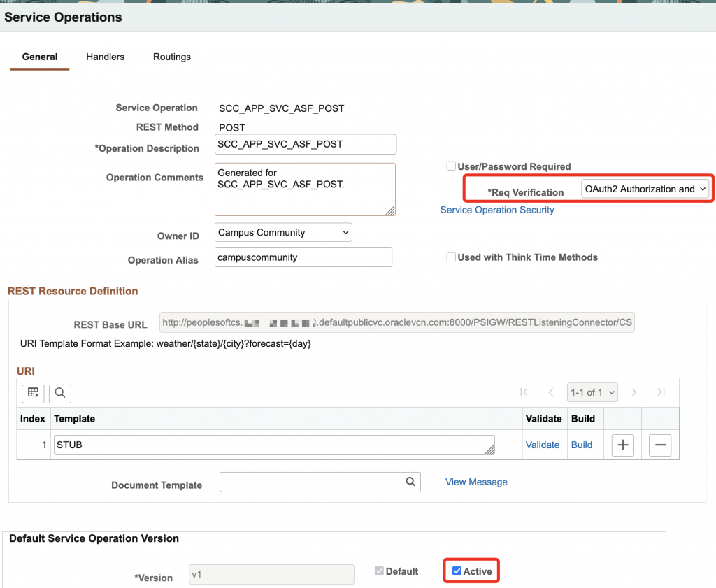Click the Operation Alias text field
716x588 pixels.
pos(303,257)
